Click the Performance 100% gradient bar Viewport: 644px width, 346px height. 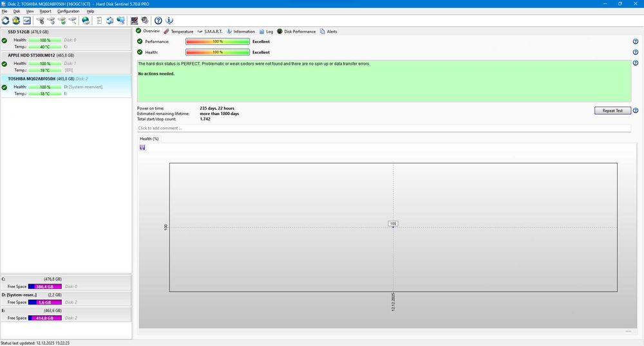[218, 41]
